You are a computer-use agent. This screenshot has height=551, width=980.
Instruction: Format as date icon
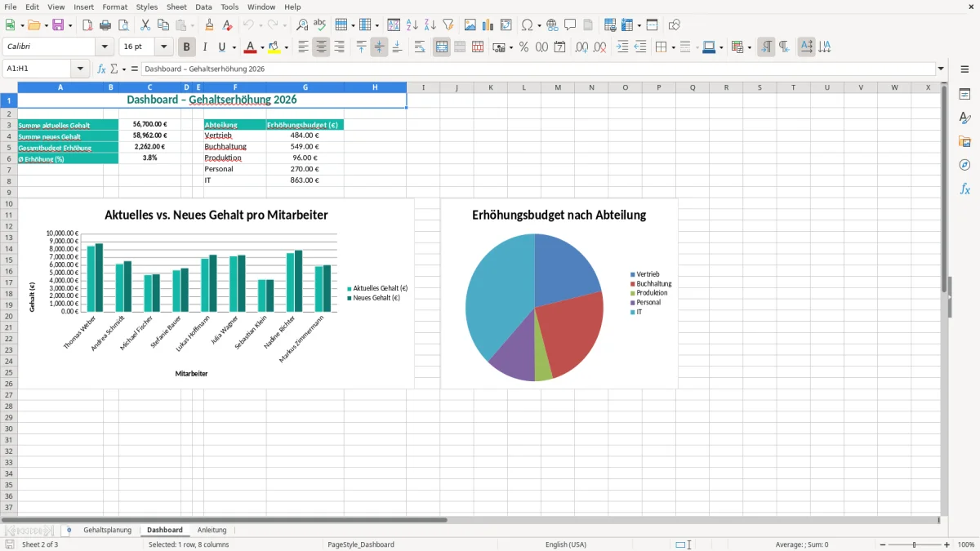coord(560,47)
